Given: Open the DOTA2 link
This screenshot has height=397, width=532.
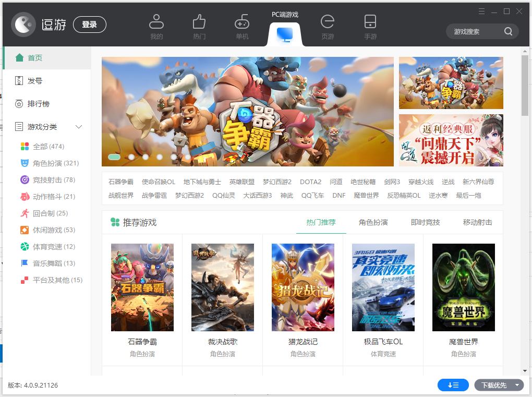Looking at the screenshot, I should pyautogui.click(x=310, y=182).
